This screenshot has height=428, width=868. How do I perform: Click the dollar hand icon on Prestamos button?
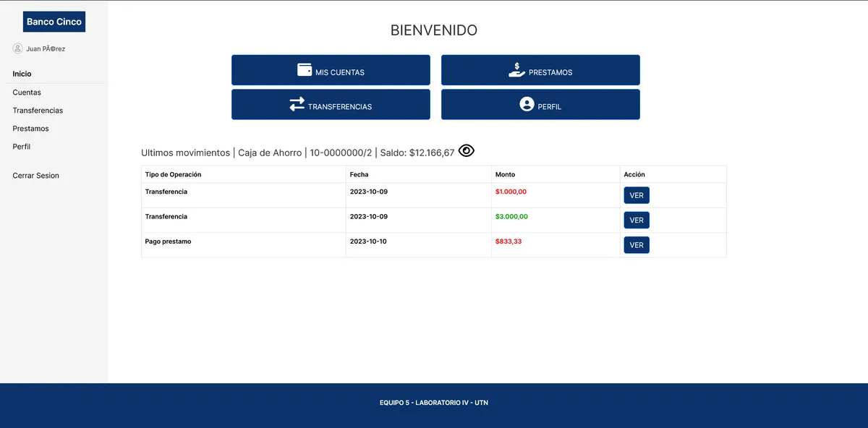(516, 68)
